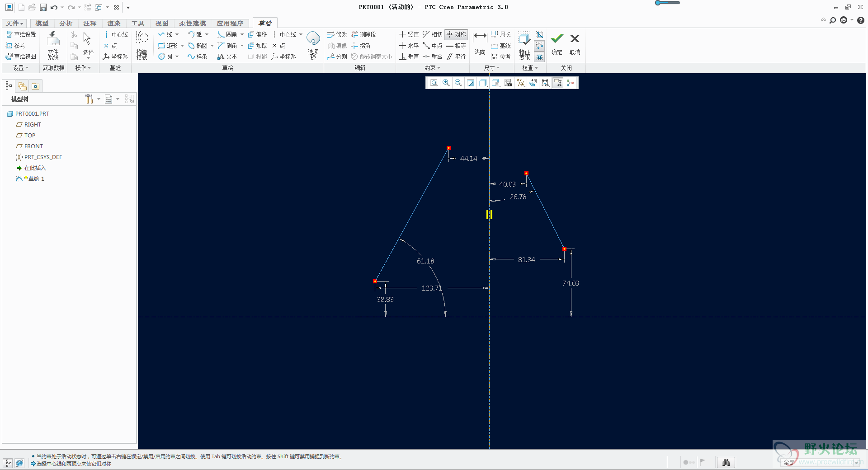The image size is (868, 470).
Task: Select the 椭圆 ellipse tool
Action: [x=198, y=46]
